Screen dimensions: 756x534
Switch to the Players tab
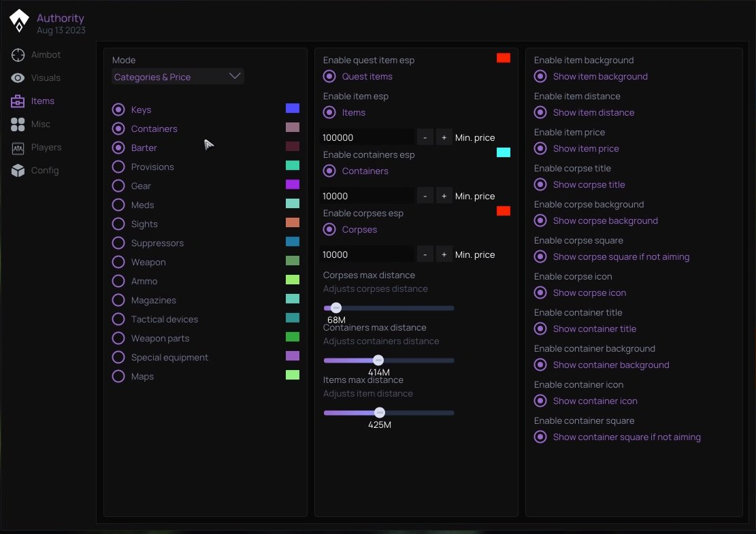click(46, 148)
